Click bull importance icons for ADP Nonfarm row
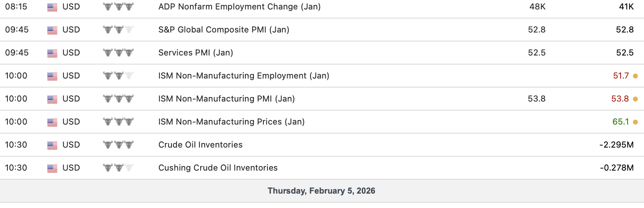This screenshot has width=644, height=208. pos(118,7)
